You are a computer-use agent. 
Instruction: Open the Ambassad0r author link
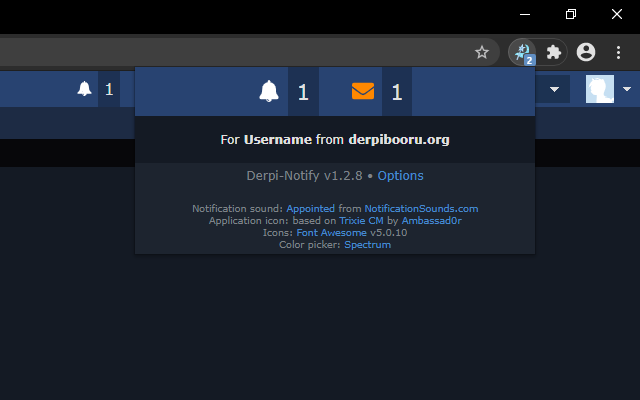click(431, 221)
